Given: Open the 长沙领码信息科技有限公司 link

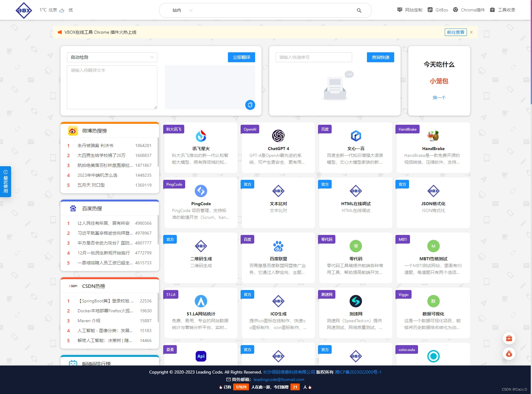Looking at the screenshot, I should point(289,372).
